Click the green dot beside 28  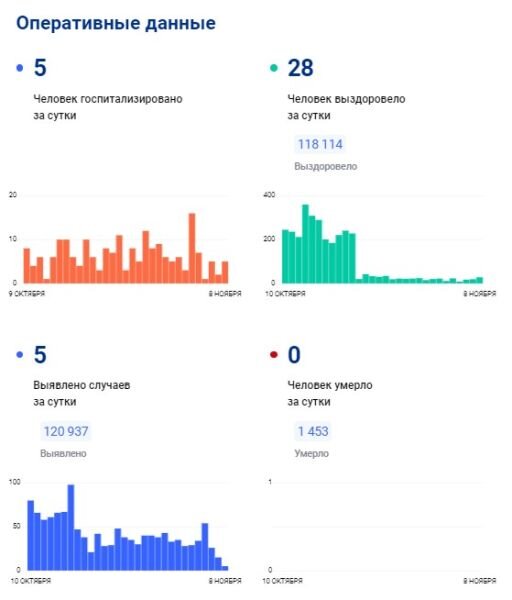click(x=274, y=68)
